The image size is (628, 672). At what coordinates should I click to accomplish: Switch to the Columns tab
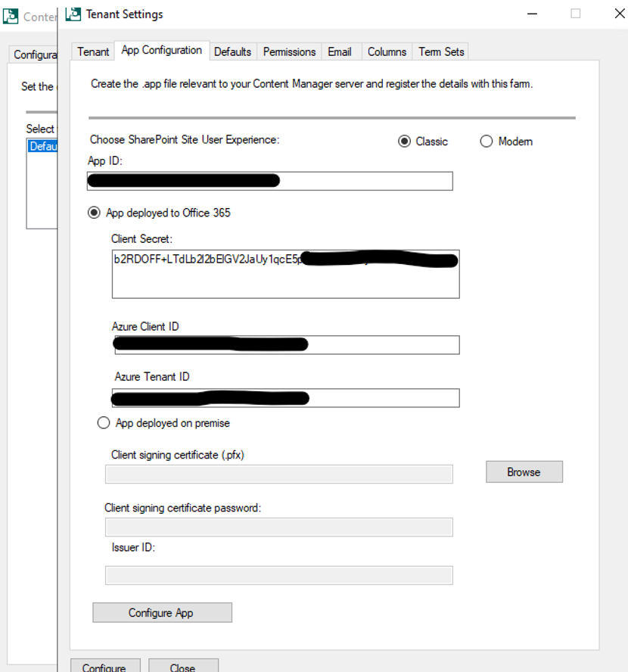(387, 51)
